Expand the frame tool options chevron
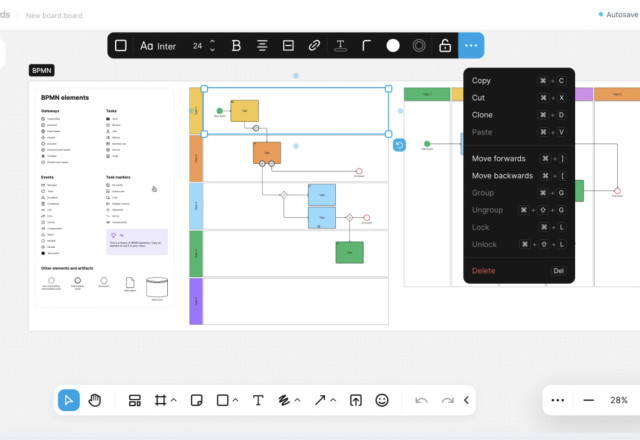Viewport: 640px width, 440px height. 174,400
